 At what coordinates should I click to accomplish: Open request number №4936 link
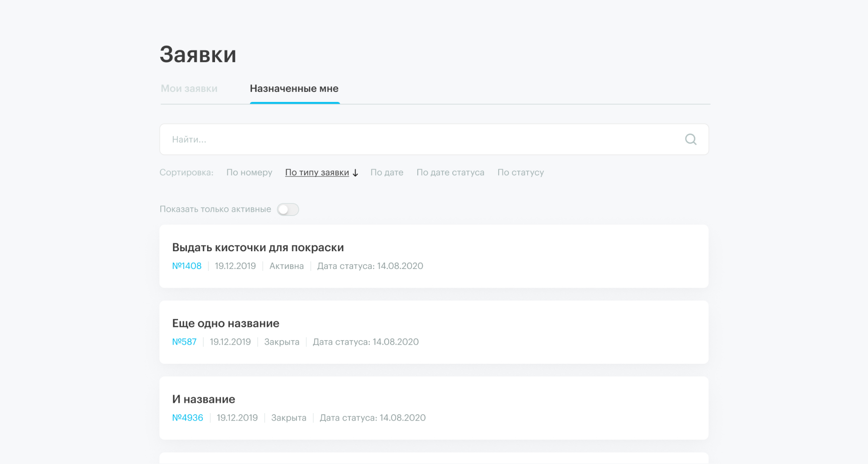pyautogui.click(x=187, y=418)
